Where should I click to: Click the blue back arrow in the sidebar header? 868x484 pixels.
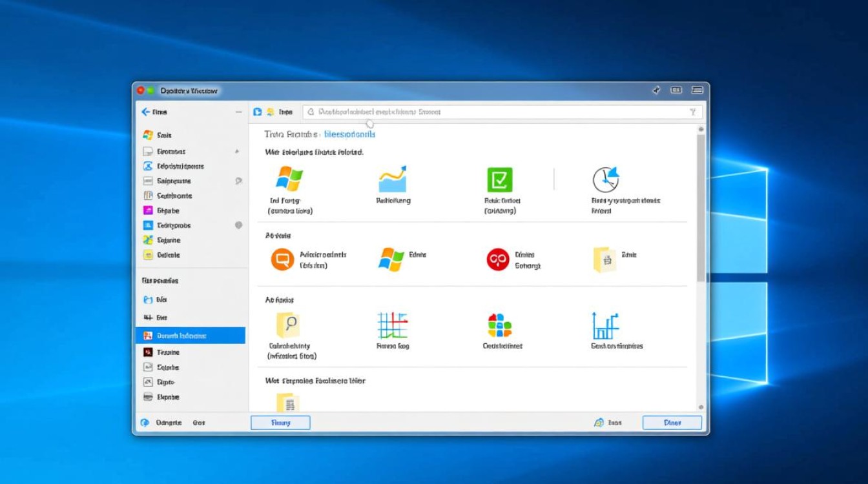[145, 112]
